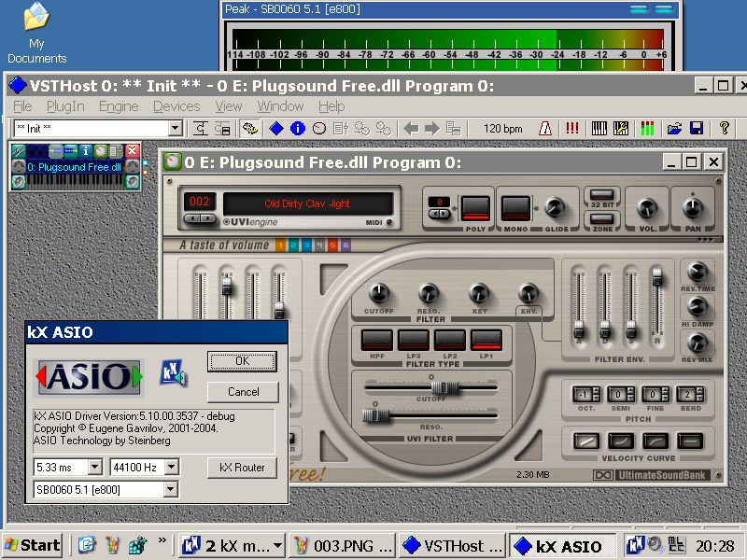The height and width of the screenshot is (560, 747).
Task: Click the keyboard configuration wrench icon
Action: (620, 128)
